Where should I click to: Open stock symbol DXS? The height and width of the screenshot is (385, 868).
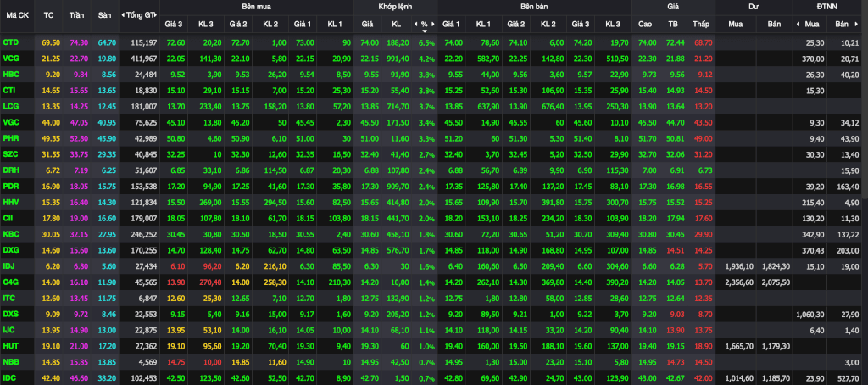(10, 314)
